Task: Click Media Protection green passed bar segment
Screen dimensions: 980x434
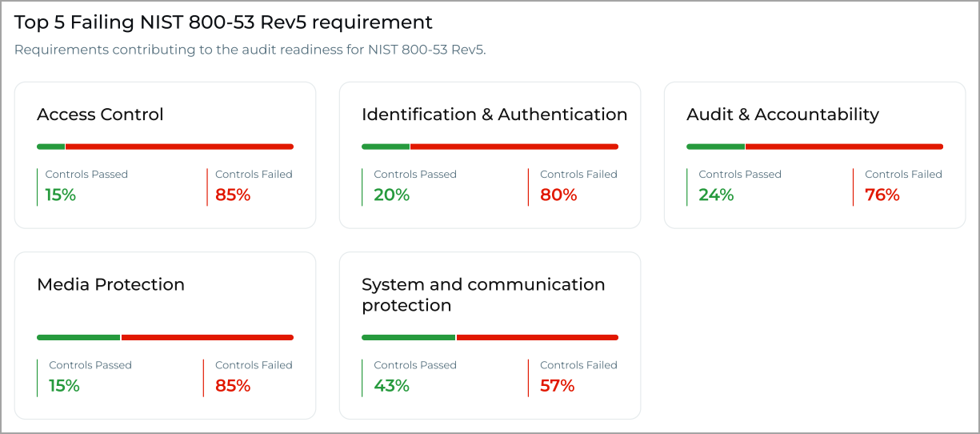Action: [78, 337]
